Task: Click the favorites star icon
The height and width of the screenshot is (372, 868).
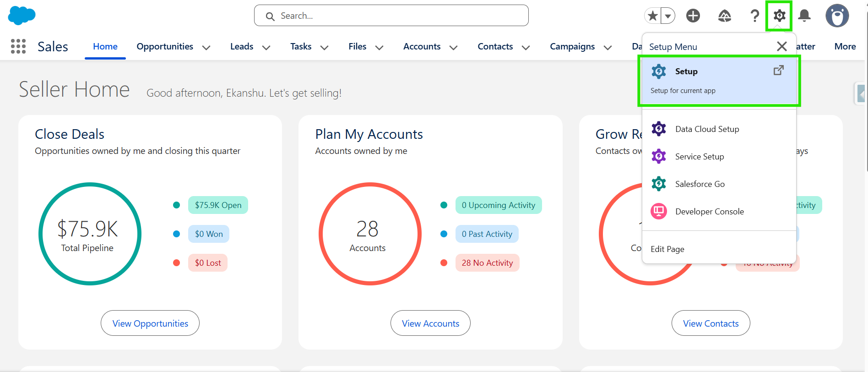Action: click(x=653, y=16)
